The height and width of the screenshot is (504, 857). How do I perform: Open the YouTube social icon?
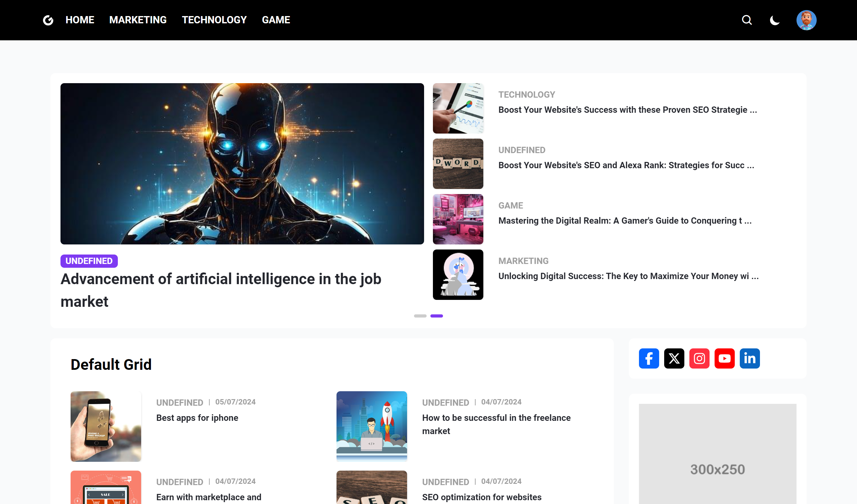(724, 358)
